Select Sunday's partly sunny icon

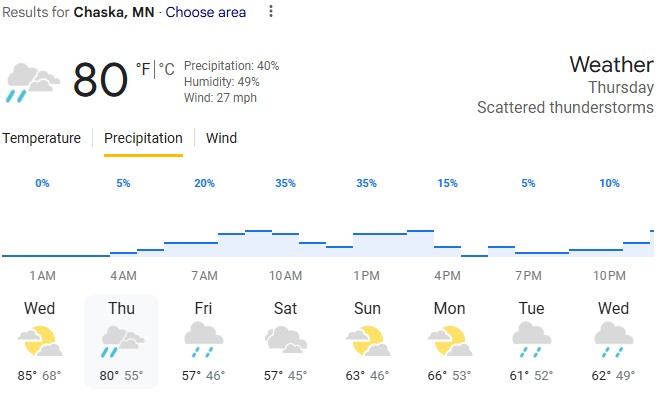coord(368,341)
